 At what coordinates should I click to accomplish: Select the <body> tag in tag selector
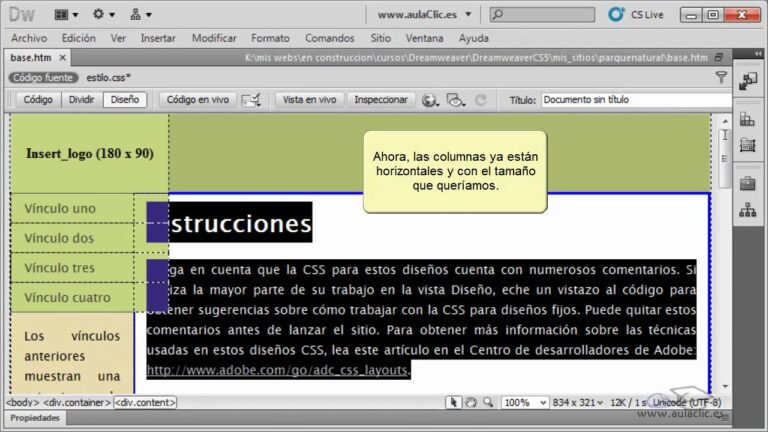[x=23, y=403]
